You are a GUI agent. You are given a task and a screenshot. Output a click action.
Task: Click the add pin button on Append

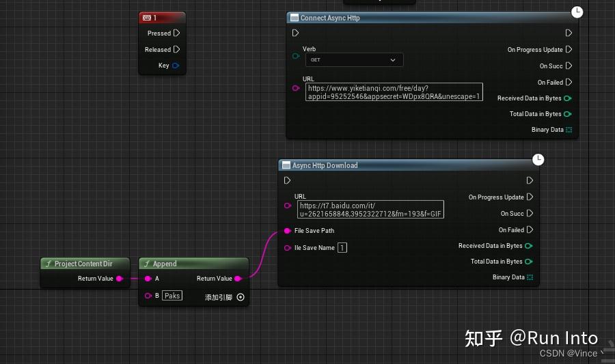pos(241,297)
